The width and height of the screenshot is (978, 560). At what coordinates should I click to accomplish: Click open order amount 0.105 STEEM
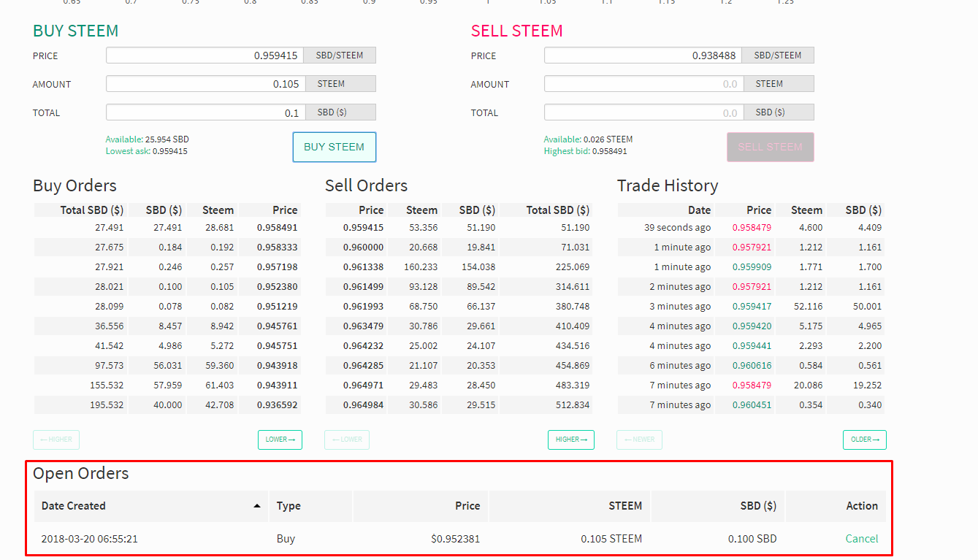click(x=612, y=539)
